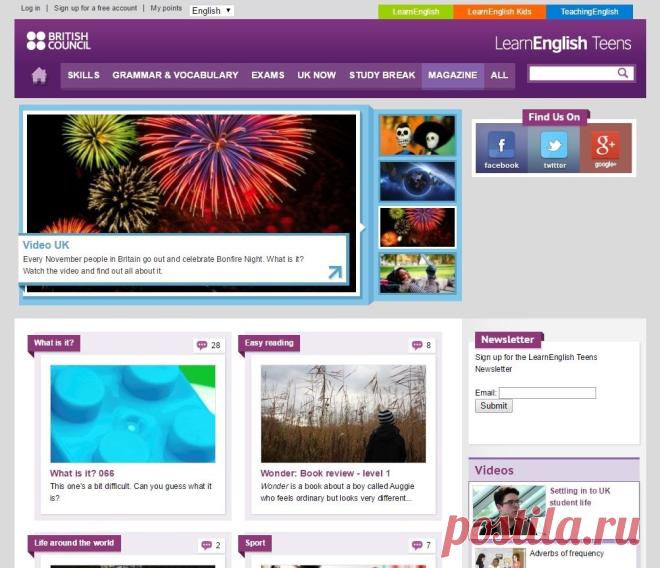Open the Twitter icon under Find Us On
This screenshot has height=568, width=660.
click(x=554, y=149)
